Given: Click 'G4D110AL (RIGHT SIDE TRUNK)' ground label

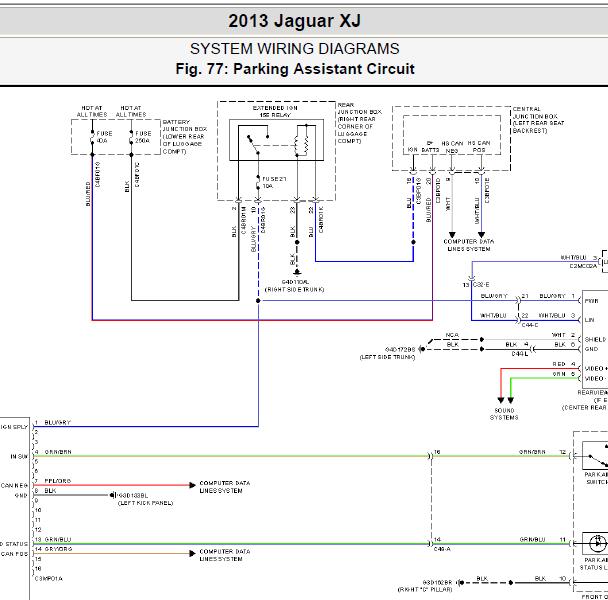Looking at the screenshot, I should tap(294, 285).
